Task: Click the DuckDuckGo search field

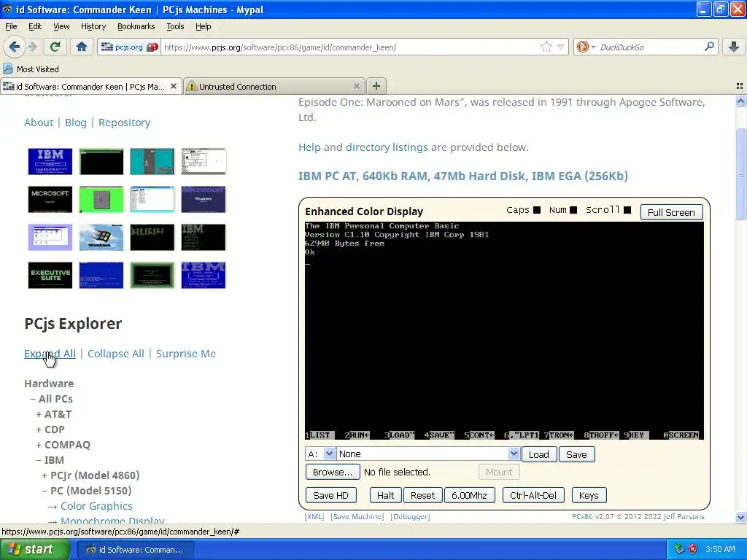Action: [x=650, y=47]
